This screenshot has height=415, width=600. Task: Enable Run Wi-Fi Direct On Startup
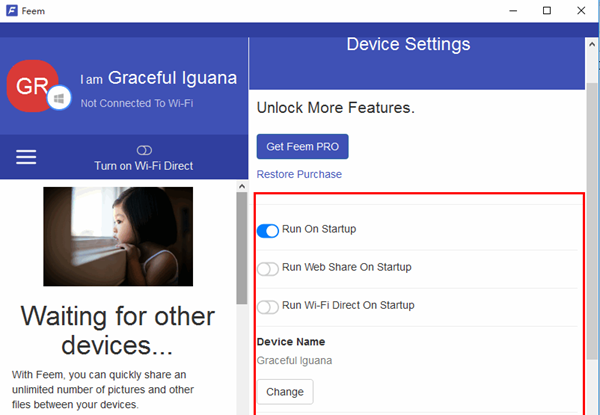tap(267, 307)
